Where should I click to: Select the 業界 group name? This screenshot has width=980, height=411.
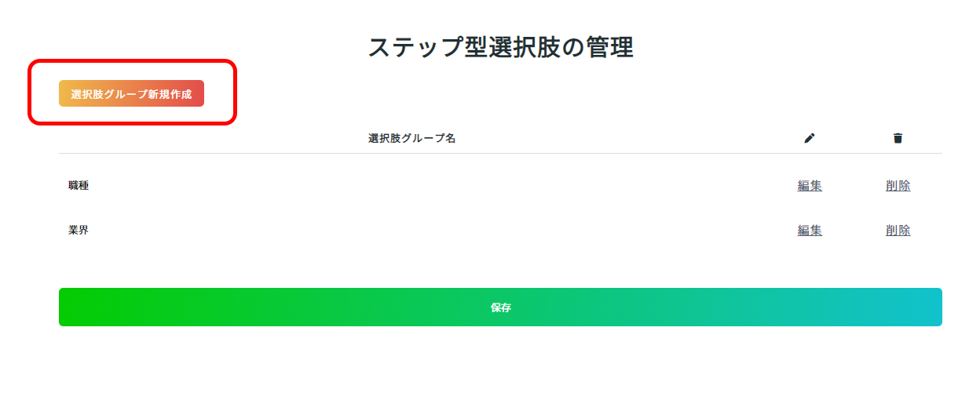pos(79,231)
